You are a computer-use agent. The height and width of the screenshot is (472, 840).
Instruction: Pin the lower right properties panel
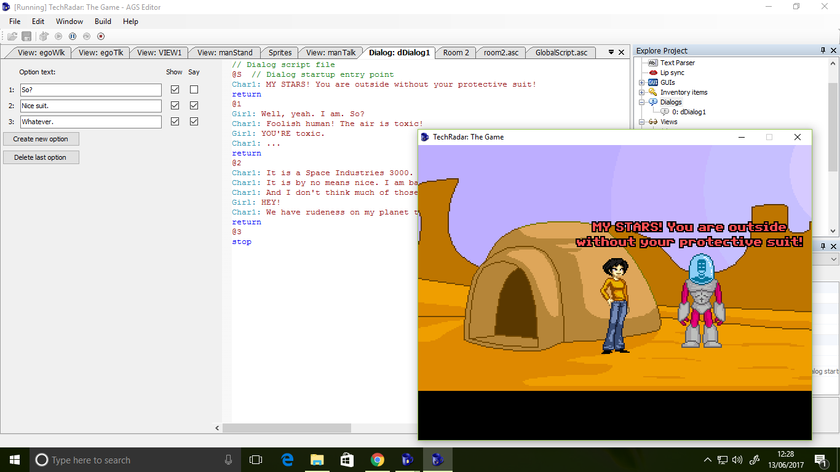coord(823,246)
